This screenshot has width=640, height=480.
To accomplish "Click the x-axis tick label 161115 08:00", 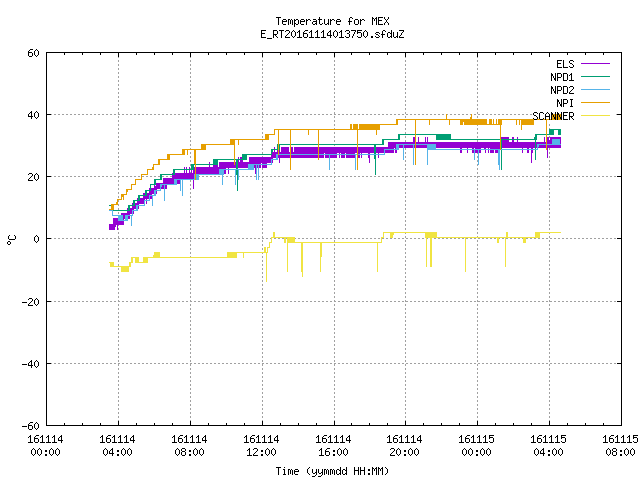I will click(x=620, y=446).
